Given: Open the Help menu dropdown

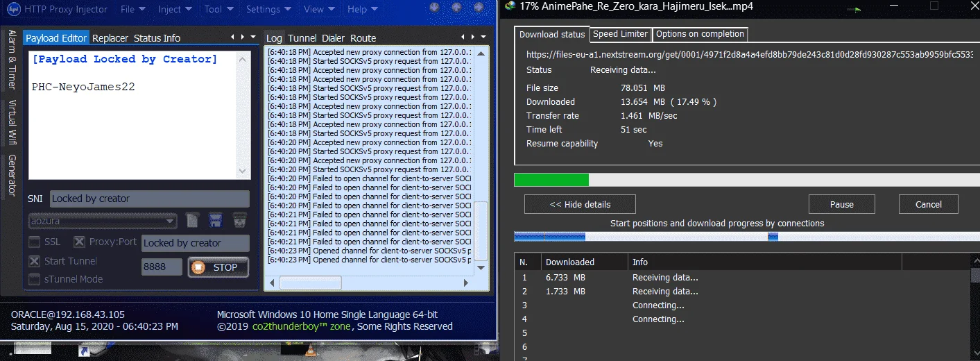Looking at the screenshot, I should (361, 9).
